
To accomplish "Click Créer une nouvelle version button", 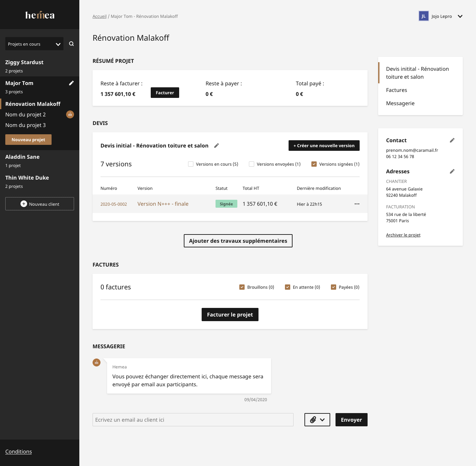I will 324,146.
